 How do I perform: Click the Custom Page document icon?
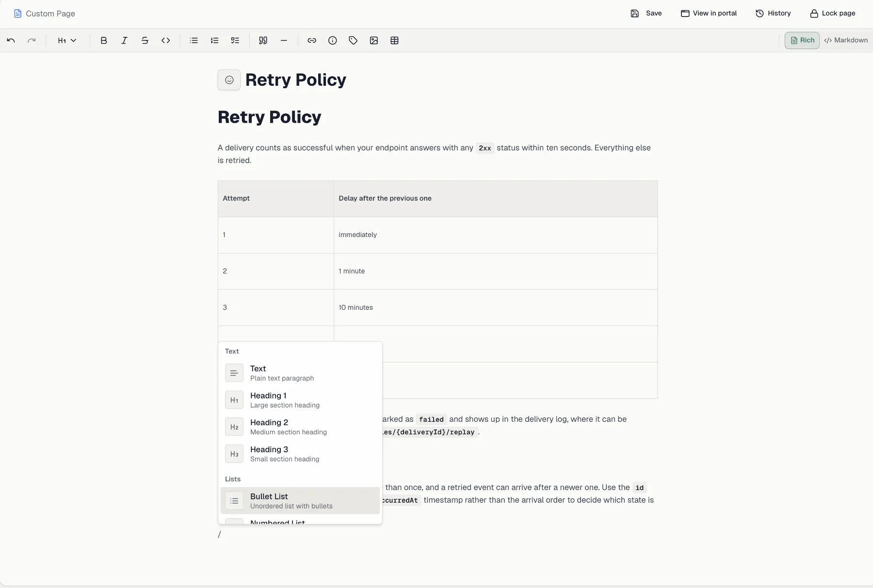(x=17, y=14)
